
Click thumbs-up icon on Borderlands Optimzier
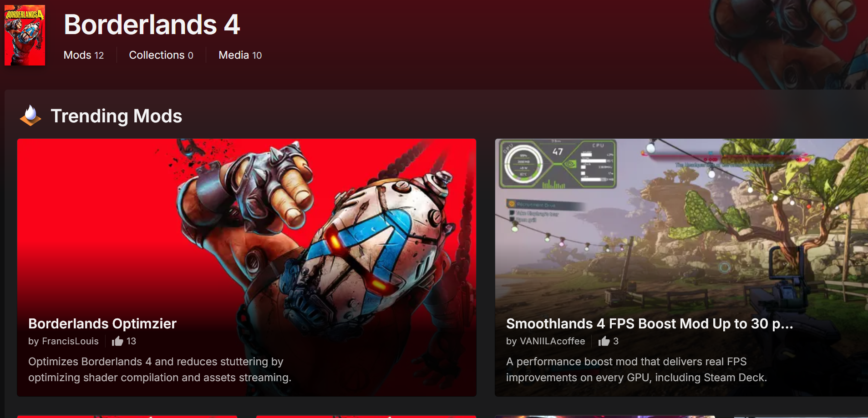point(117,341)
